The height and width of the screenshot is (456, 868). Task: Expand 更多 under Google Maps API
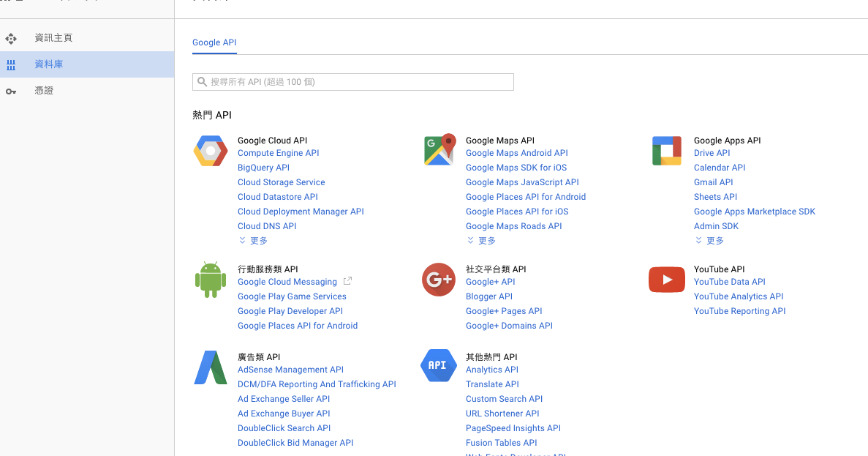point(481,241)
